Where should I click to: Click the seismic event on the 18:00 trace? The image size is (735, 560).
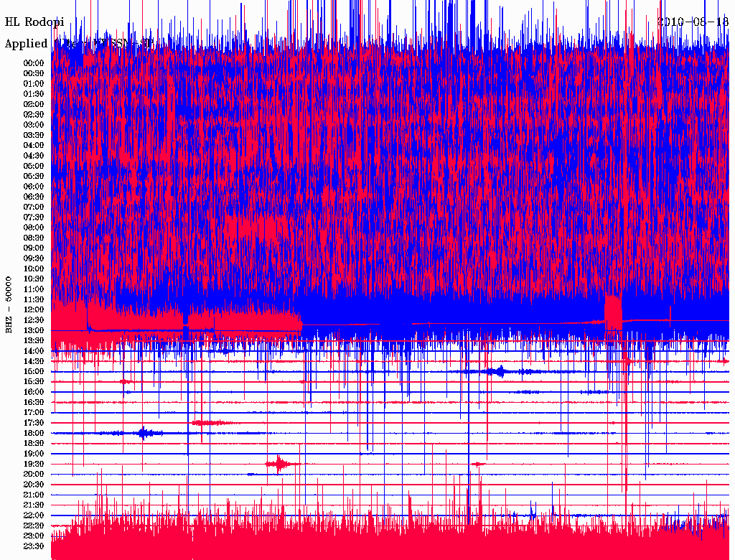144,433
